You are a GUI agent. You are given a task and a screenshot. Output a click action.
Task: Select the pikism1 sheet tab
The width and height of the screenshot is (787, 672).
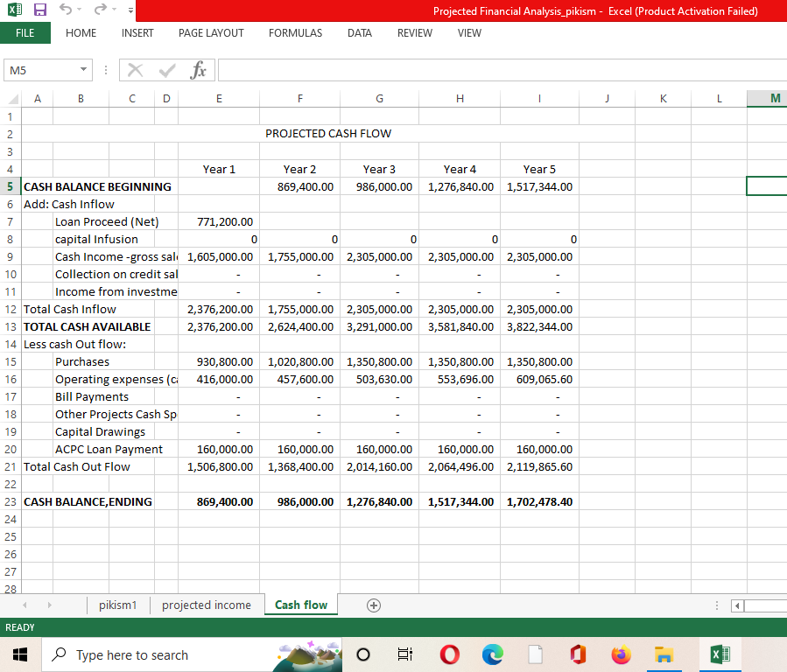[x=119, y=605]
